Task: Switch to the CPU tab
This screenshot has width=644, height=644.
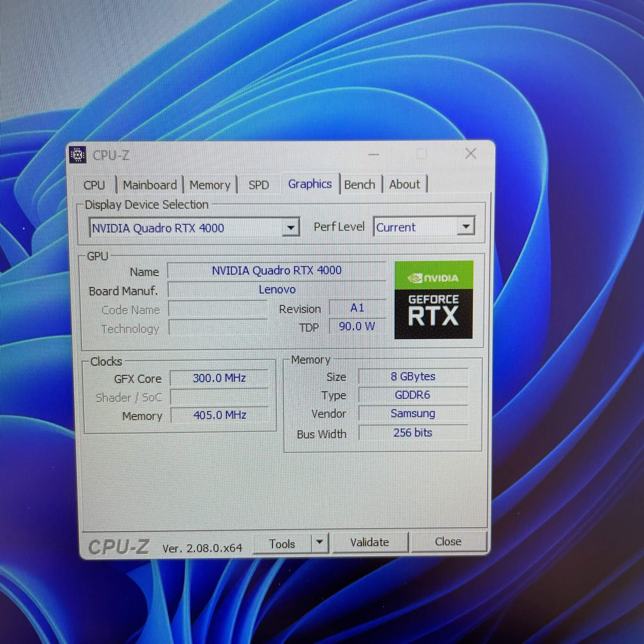Action: [x=94, y=185]
